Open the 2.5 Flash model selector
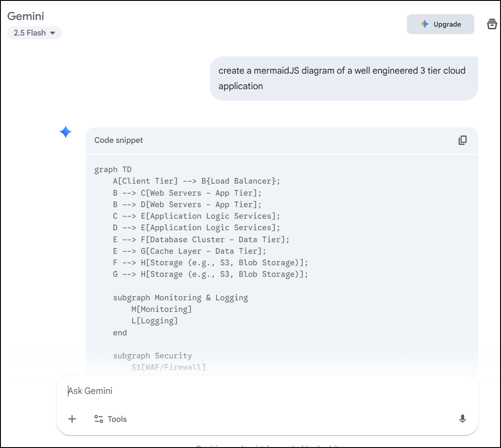501x448 pixels. tap(34, 33)
